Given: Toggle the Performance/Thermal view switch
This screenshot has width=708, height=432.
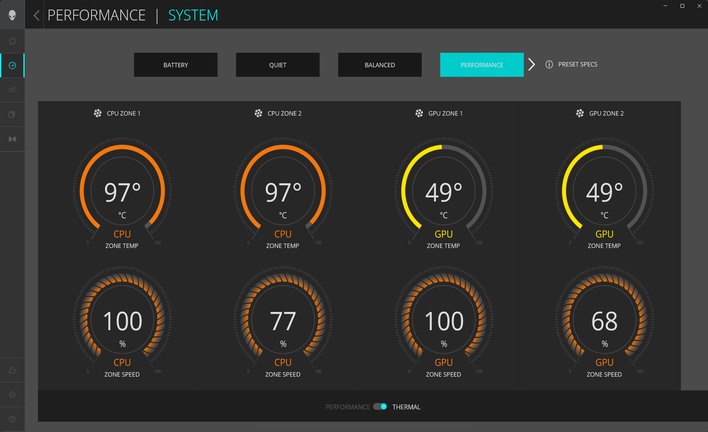Looking at the screenshot, I should coord(380,407).
